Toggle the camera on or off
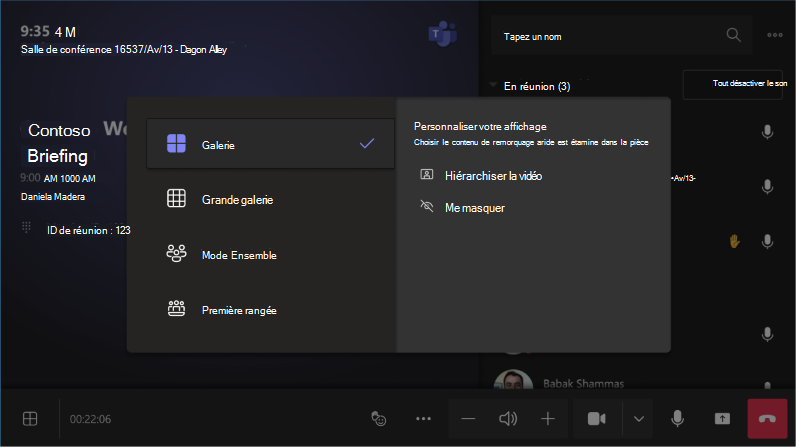This screenshot has width=796, height=447. pyautogui.click(x=597, y=419)
